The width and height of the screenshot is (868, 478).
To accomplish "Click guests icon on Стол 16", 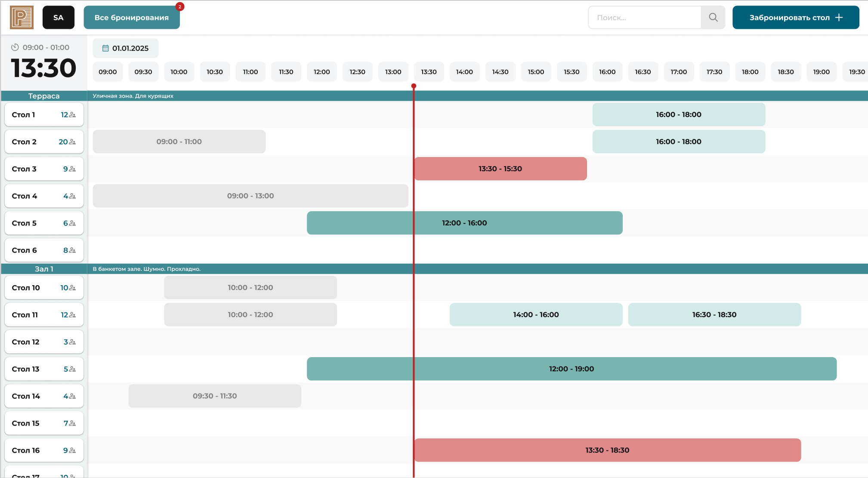I will [72, 450].
